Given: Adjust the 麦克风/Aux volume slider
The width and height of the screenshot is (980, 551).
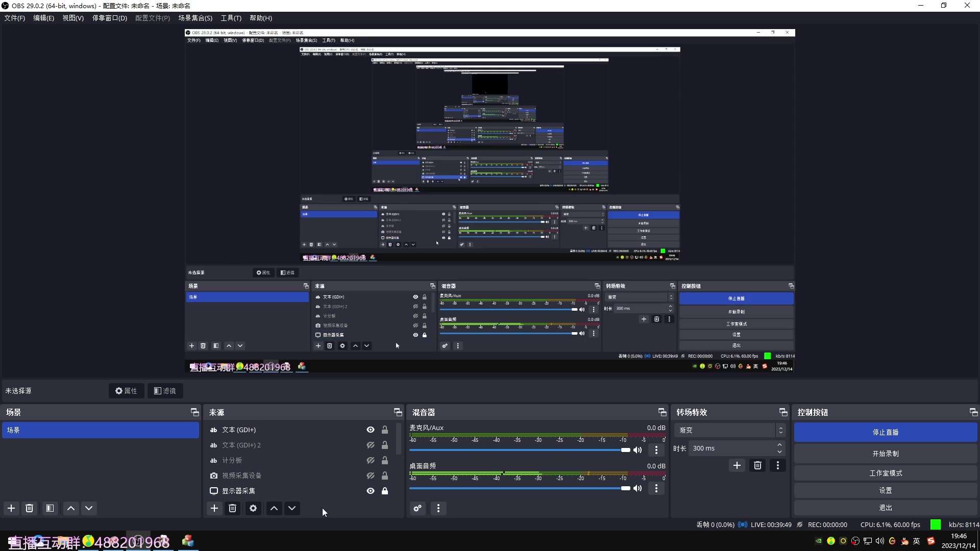Looking at the screenshot, I should (520, 450).
